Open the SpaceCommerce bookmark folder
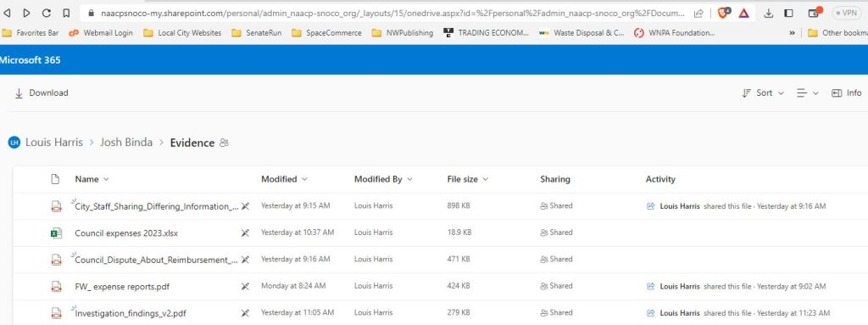 326,33
